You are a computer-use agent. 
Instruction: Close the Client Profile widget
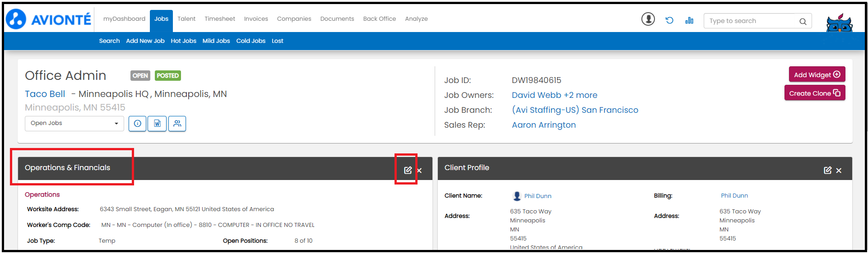839,171
